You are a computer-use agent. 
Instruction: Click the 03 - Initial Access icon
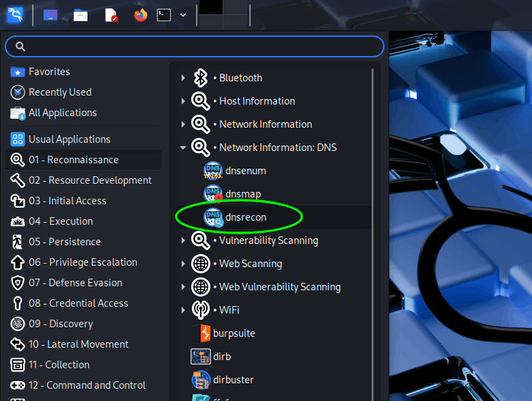18,201
